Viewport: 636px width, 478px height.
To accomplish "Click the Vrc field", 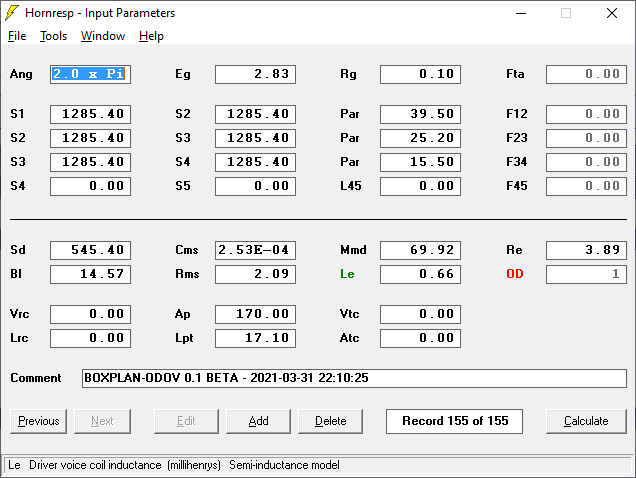I will [90, 314].
